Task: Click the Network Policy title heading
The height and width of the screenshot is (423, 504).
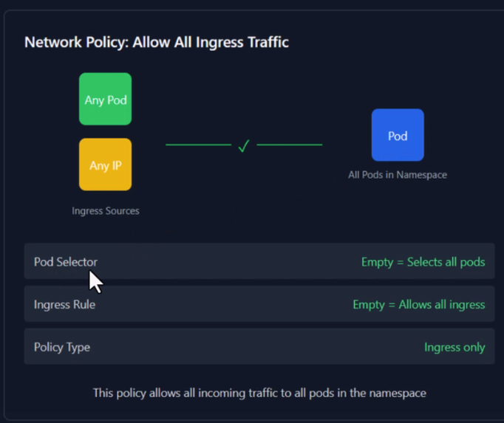Action: coord(156,42)
